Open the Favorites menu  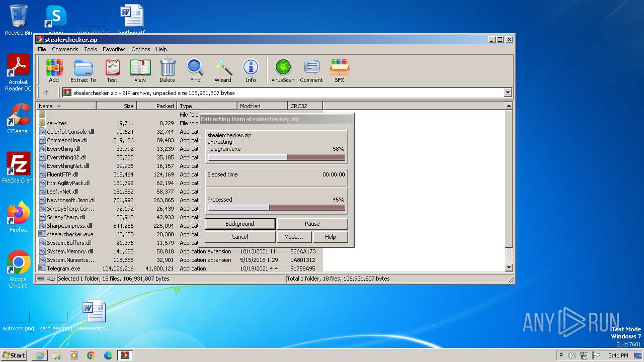click(x=114, y=49)
